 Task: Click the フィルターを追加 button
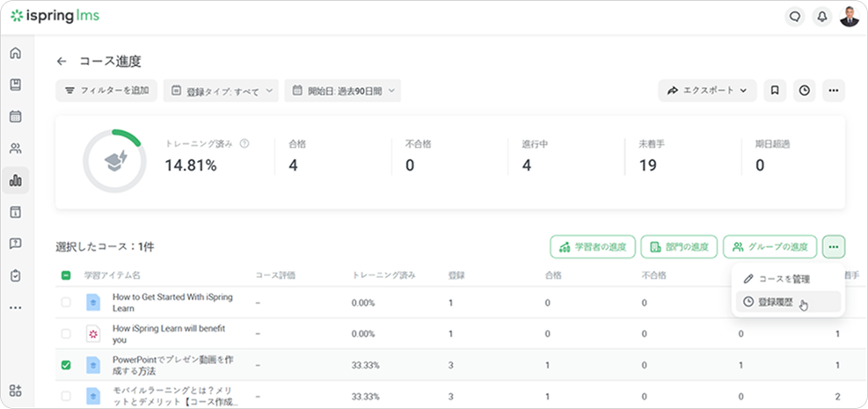(106, 91)
